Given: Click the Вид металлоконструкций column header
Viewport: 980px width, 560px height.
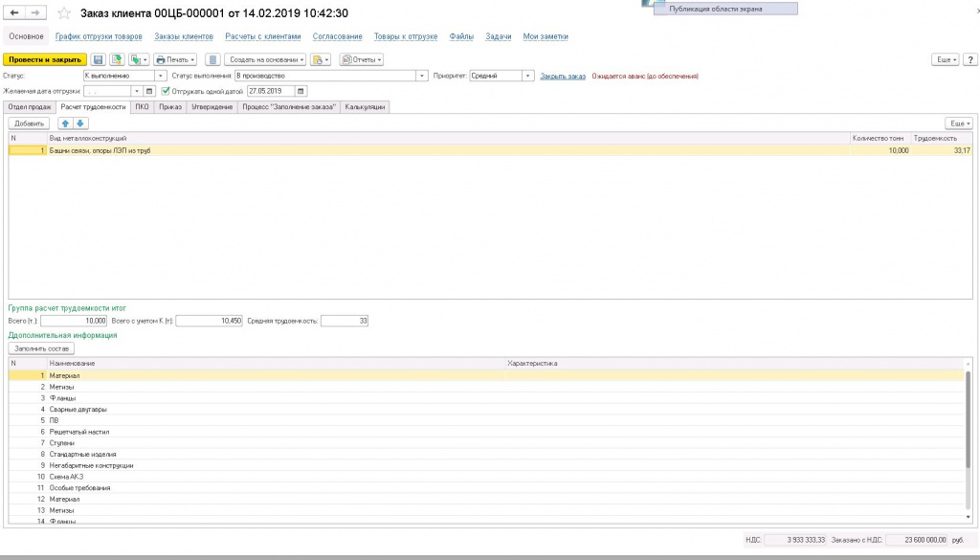Looking at the screenshot, I should click(448, 138).
